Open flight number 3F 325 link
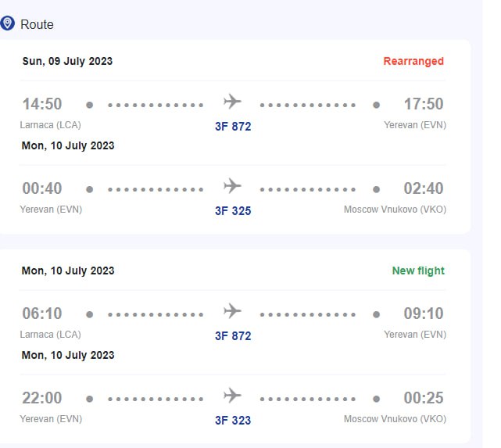This screenshot has height=448, width=501. point(233,211)
